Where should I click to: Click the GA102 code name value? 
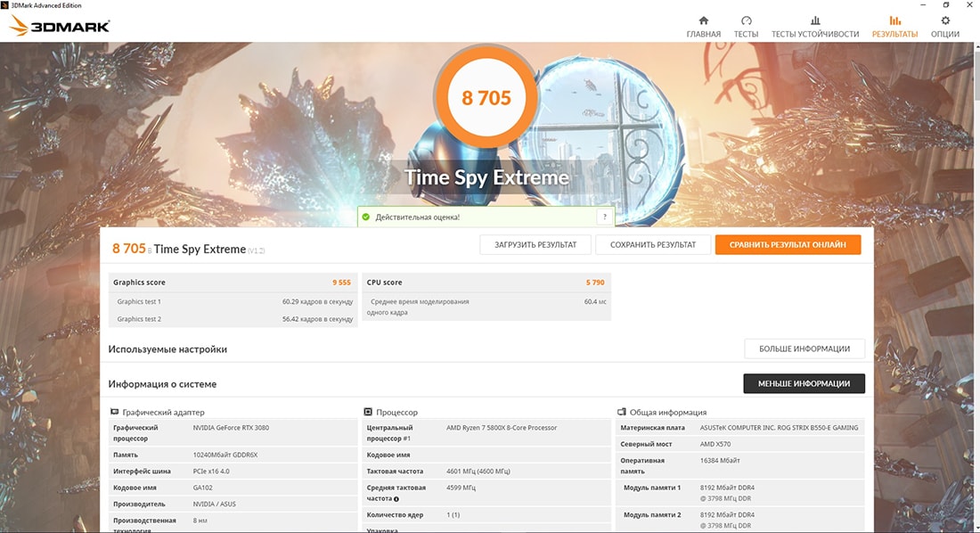201,488
